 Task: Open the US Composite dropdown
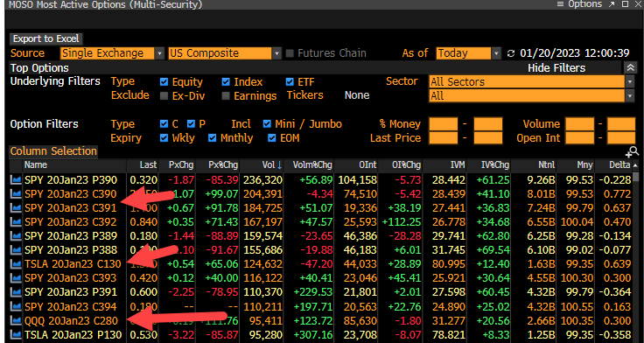[225, 53]
